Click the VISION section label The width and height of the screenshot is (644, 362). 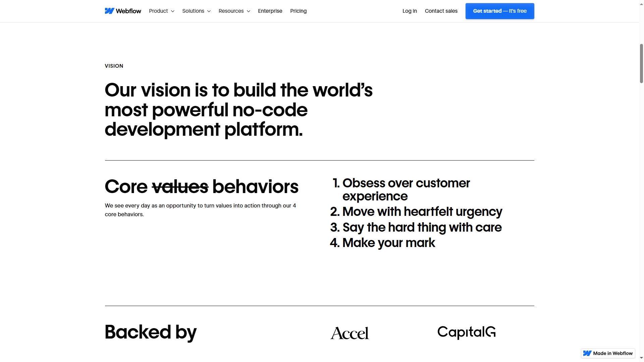point(114,66)
